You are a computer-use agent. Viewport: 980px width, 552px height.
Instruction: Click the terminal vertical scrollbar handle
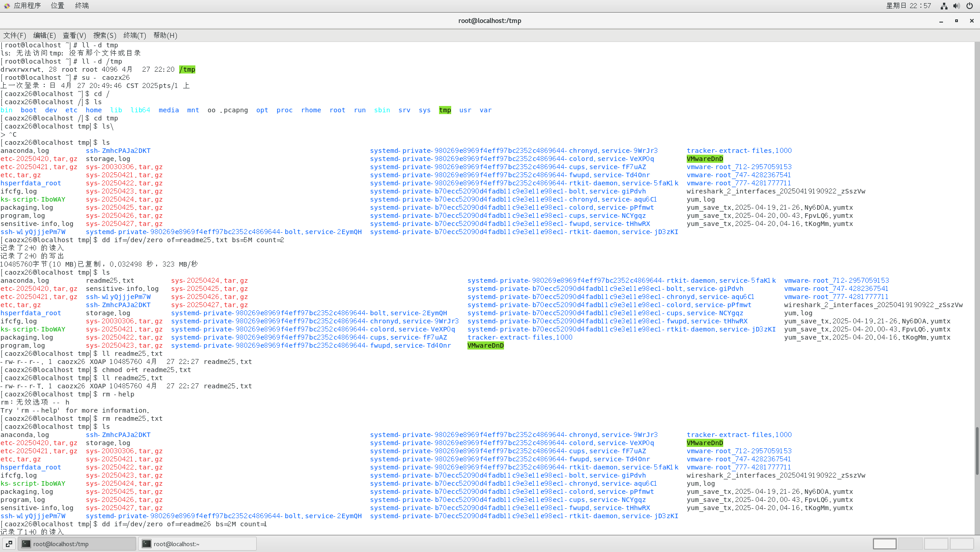click(x=977, y=451)
